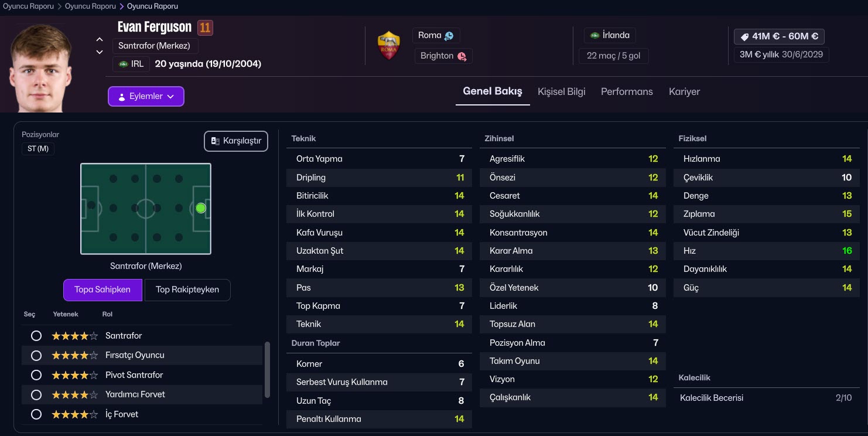Screen dimensions: 868x436
Task: Click the blue loan icon beside Roma
Action: click(x=449, y=36)
